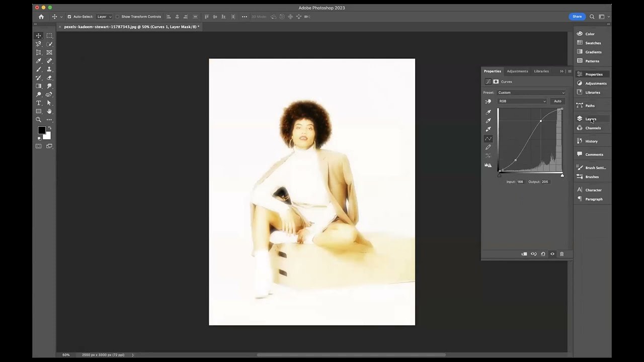The height and width of the screenshot is (362, 644).
Task: Reset default foreground and background colors
Action: (39, 138)
